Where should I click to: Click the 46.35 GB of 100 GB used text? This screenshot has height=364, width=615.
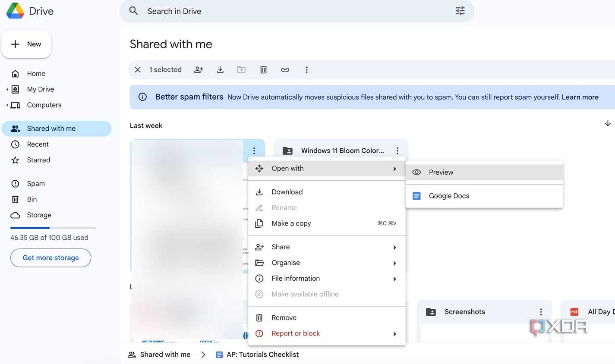click(49, 238)
